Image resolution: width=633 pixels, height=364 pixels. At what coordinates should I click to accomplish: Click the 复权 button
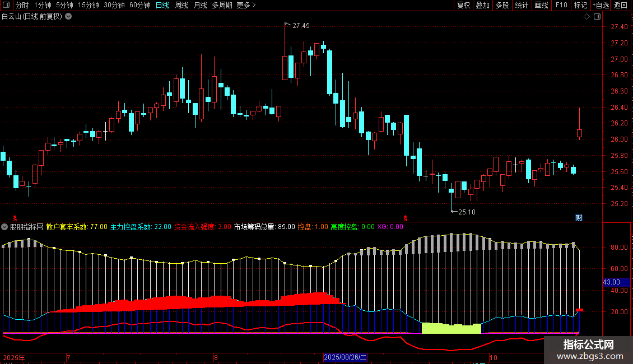[x=463, y=5]
